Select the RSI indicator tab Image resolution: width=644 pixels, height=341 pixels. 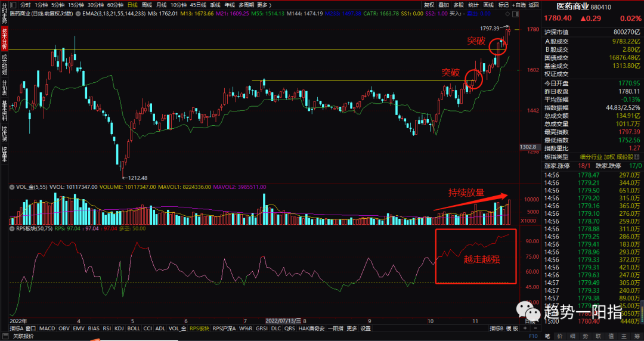(107, 328)
